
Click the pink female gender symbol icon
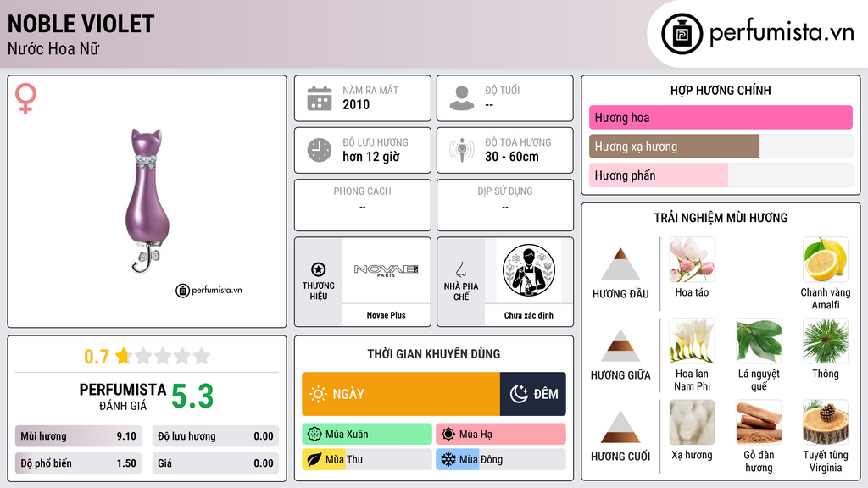point(25,98)
